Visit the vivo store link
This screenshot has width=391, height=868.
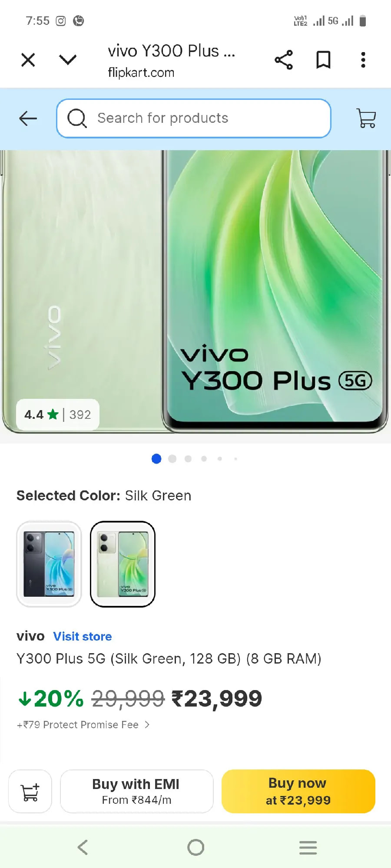click(x=83, y=636)
